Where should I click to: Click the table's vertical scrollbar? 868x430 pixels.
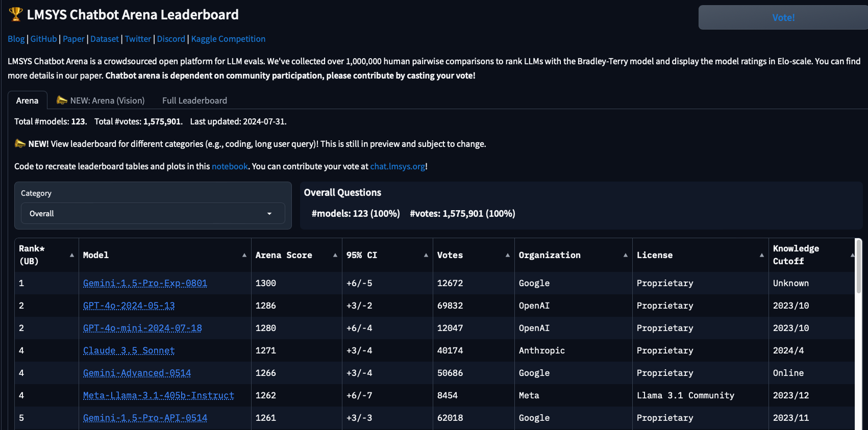click(x=858, y=265)
